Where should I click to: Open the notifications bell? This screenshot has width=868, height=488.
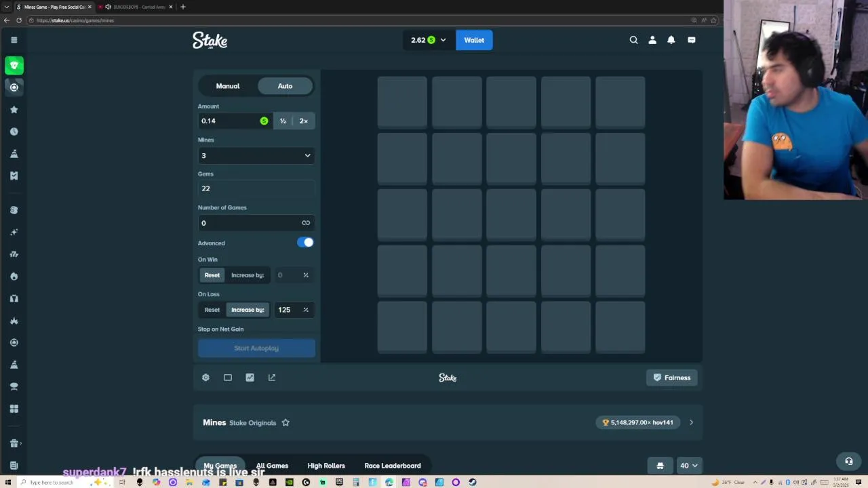coord(671,40)
